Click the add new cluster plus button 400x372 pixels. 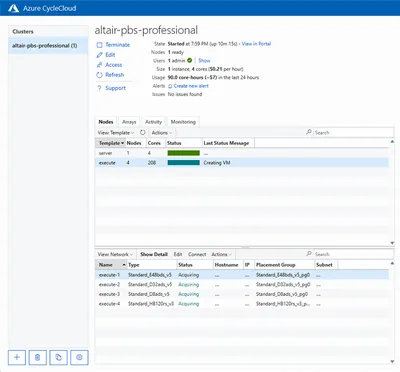(17, 358)
